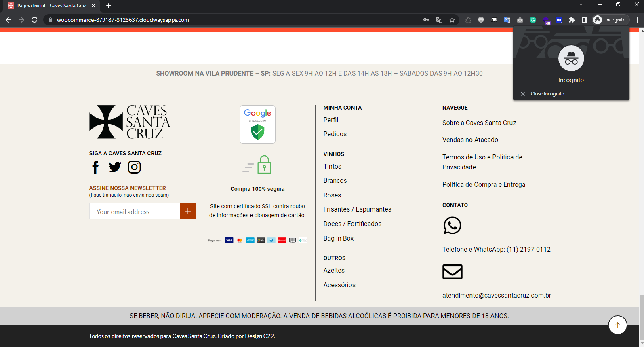
Task: Open Sobre a Caves Santa Cruz link
Action: click(x=479, y=123)
